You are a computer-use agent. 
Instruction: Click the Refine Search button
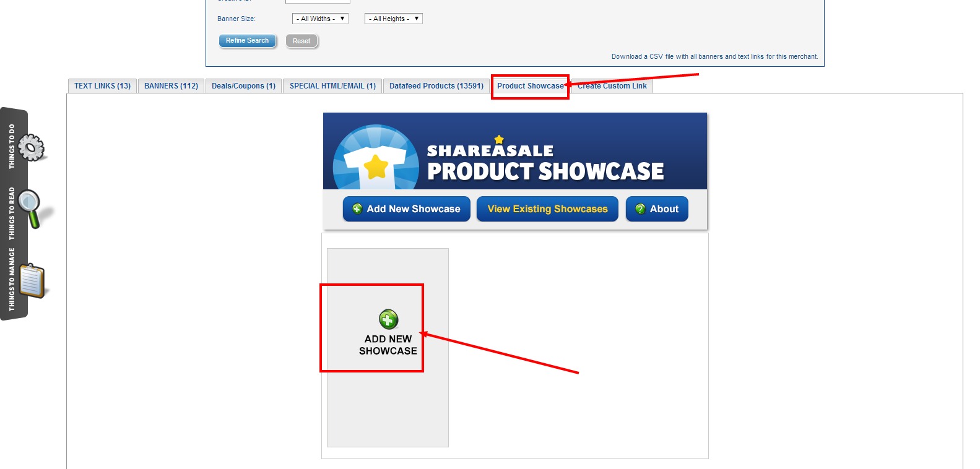tap(247, 41)
